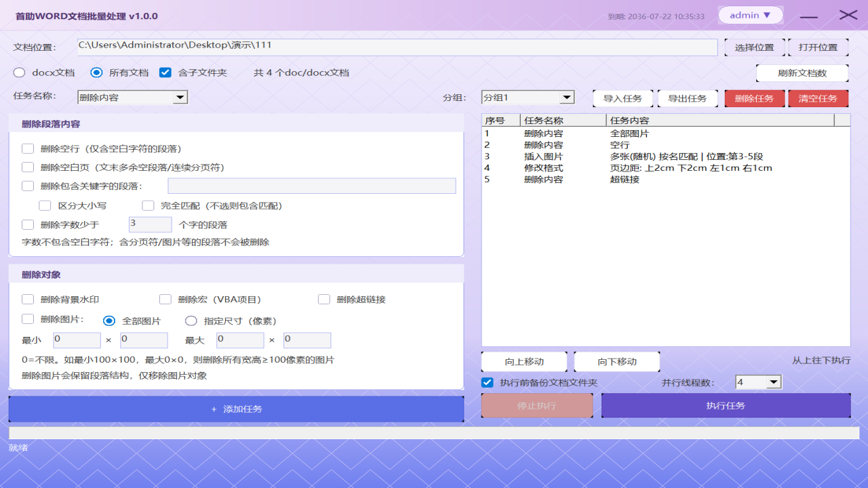Select the 全部图片 radio button
Image resolution: width=868 pixels, height=488 pixels.
(109, 321)
